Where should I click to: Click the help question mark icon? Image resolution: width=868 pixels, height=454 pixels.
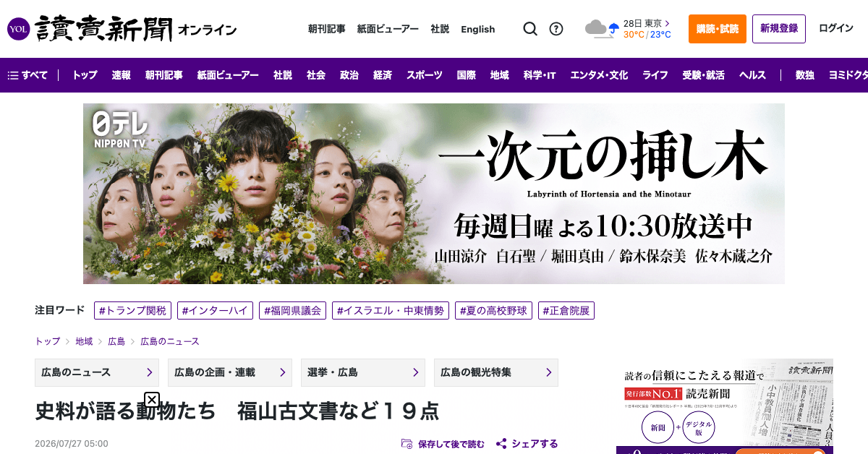coord(556,29)
